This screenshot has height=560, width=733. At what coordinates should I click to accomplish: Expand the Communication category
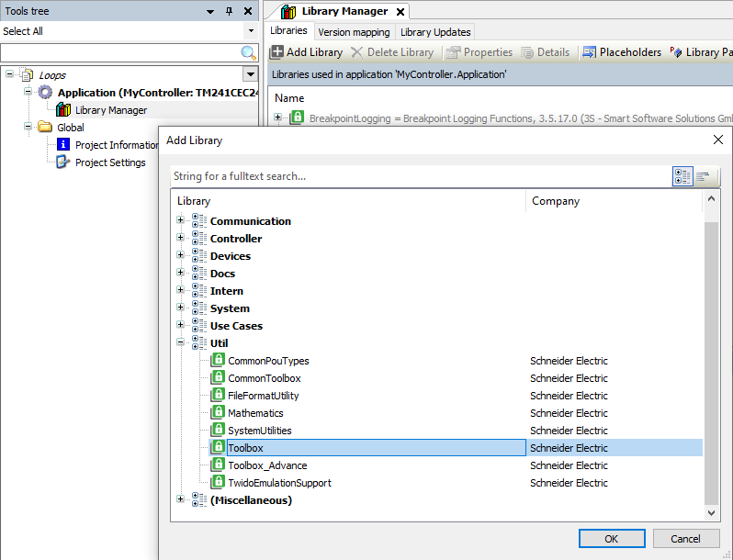pyautogui.click(x=181, y=221)
